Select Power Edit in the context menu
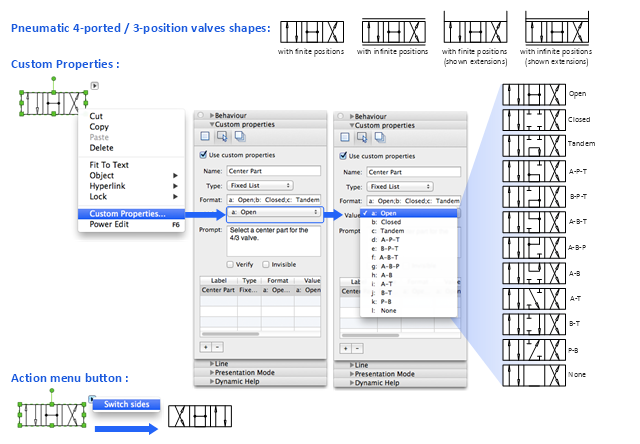This screenshot has width=640, height=444. (110, 224)
